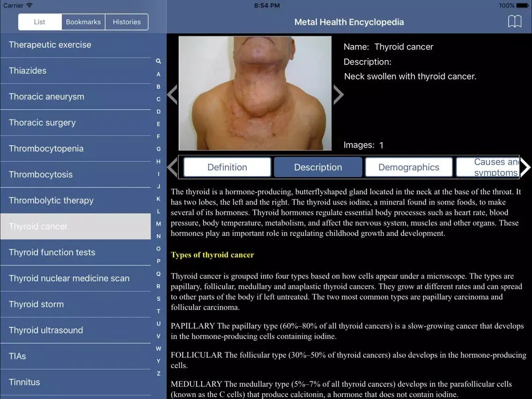
Task: Tap the Images: 1 count
Action: tap(363, 145)
